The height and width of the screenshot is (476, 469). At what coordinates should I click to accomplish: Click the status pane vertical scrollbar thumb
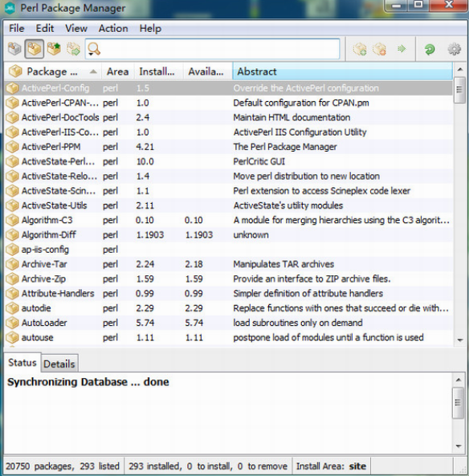coord(458,403)
